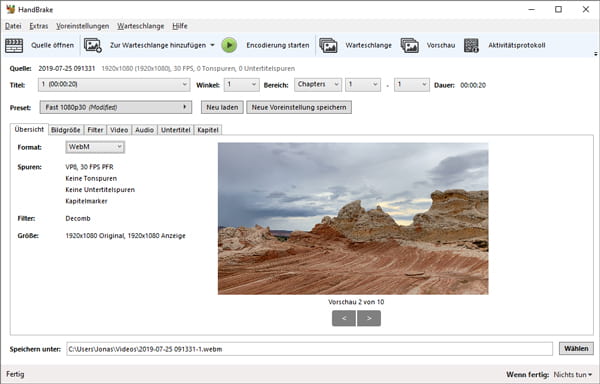The height and width of the screenshot is (384, 600).
Task: Click the Decomb filter text
Action: (x=78, y=218)
